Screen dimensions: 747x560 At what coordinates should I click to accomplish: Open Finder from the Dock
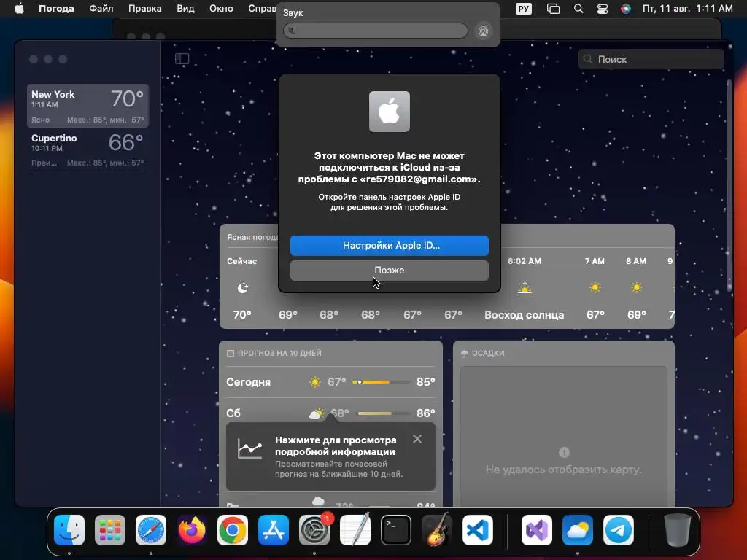point(69,529)
